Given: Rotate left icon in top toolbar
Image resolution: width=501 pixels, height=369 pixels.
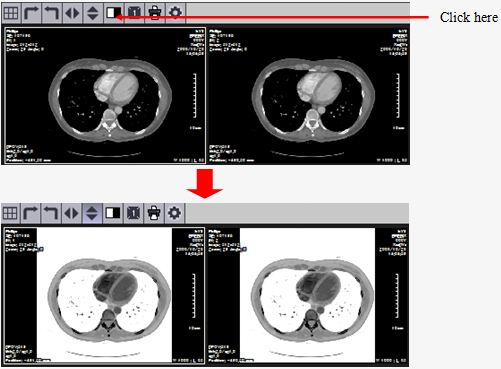Looking at the screenshot, I should click(x=52, y=13).
